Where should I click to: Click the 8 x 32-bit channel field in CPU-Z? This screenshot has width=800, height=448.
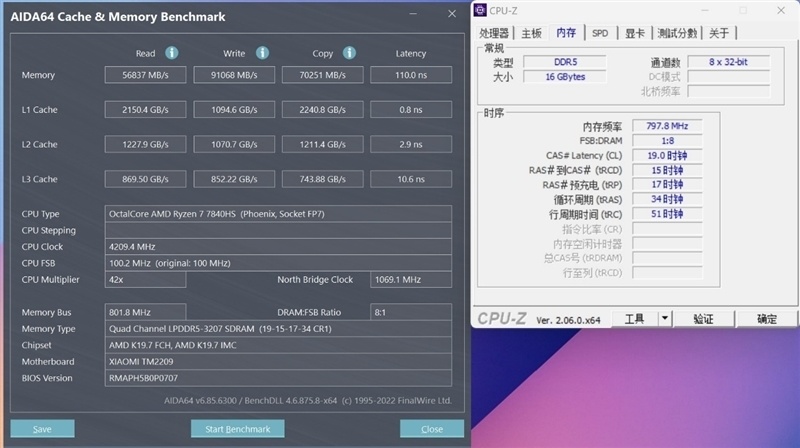point(728,62)
